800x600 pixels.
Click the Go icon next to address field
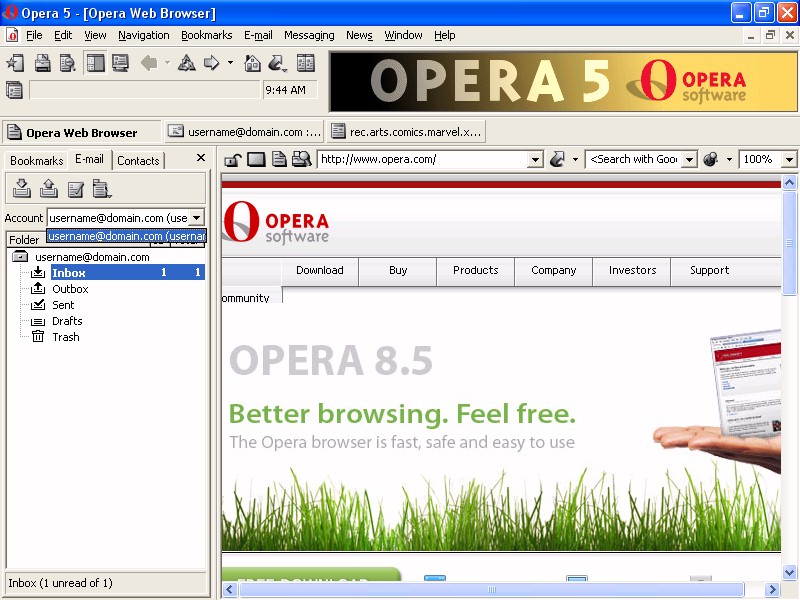tap(557, 159)
